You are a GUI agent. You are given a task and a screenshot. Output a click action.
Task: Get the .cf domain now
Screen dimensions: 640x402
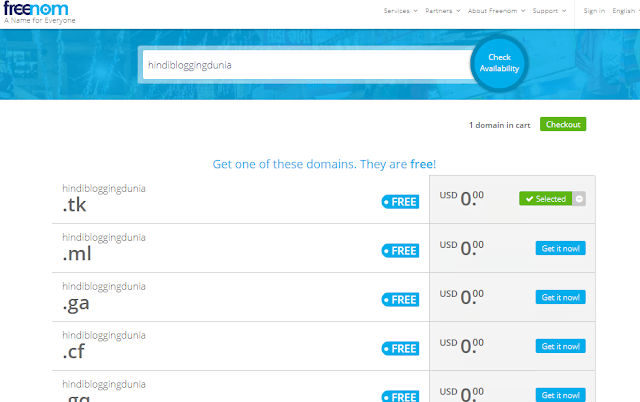tap(560, 346)
